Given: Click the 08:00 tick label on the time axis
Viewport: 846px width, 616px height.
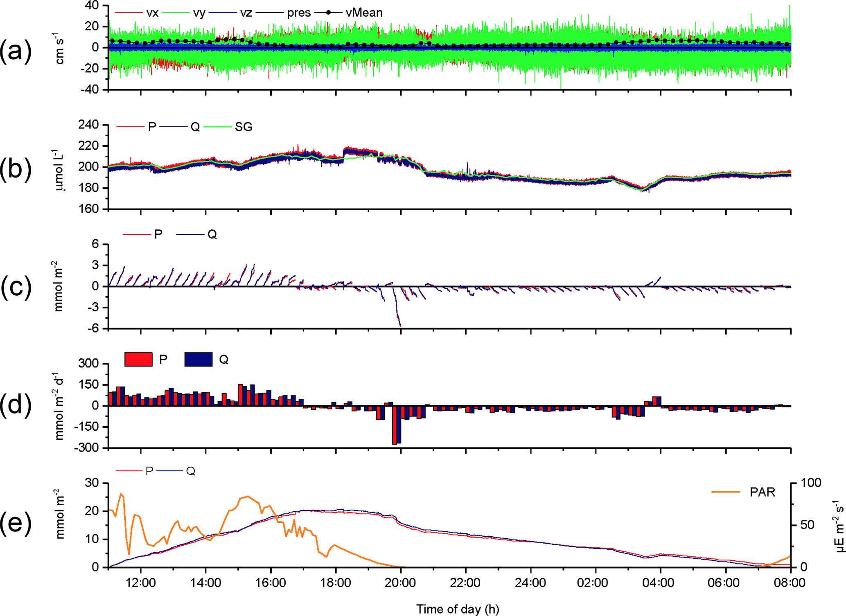Looking at the screenshot, I should (x=790, y=583).
